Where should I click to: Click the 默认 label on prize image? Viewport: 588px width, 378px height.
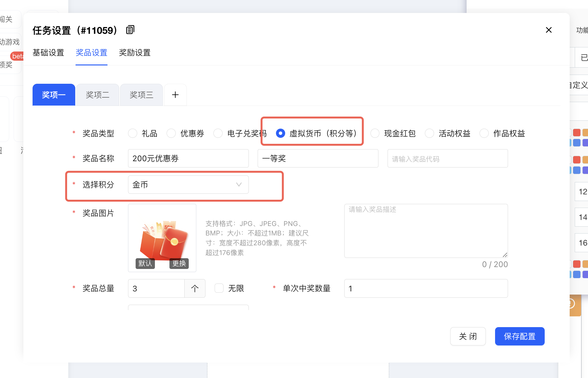pos(145,263)
